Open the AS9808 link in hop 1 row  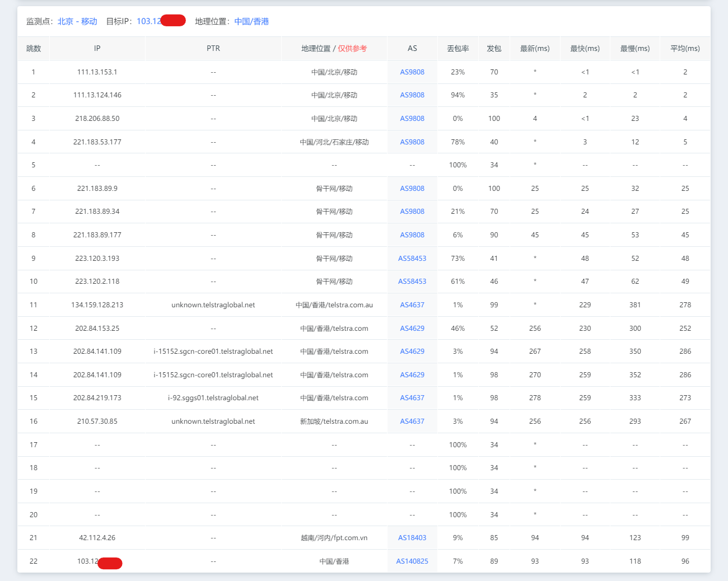click(412, 72)
